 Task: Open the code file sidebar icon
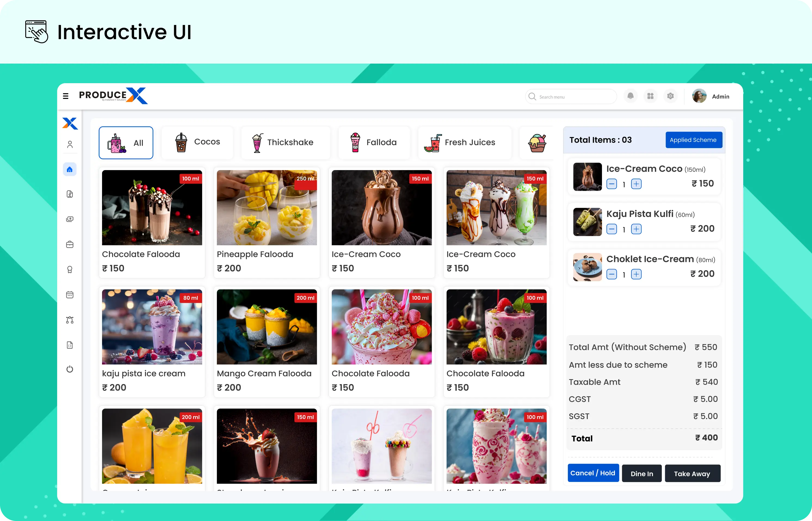click(70, 345)
